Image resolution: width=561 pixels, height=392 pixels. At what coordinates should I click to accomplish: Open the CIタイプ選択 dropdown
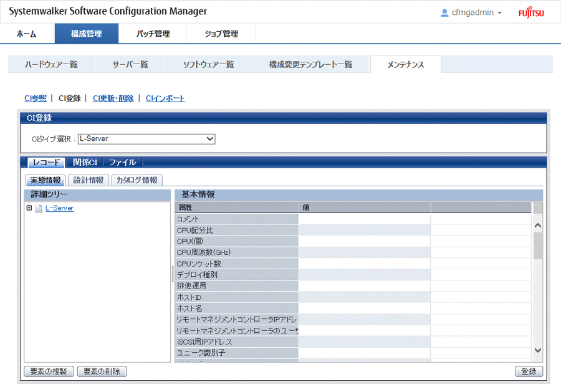click(146, 139)
